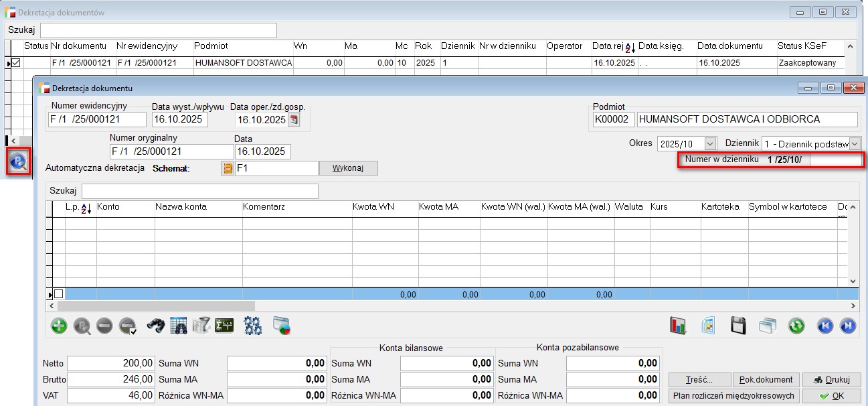The image size is (868, 406).
Task: Click the black floppy disk save icon
Action: [x=737, y=326]
